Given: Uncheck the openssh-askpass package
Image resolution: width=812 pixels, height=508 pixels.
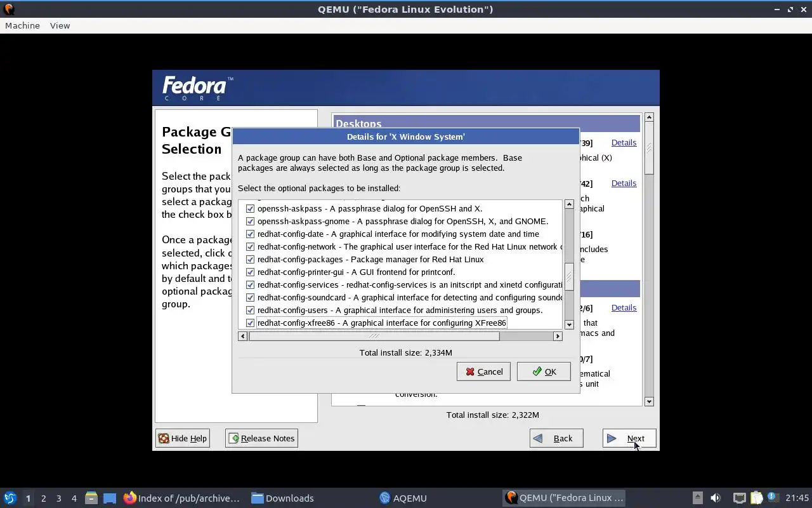Looking at the screenshot, I should (x=250, y=208).
